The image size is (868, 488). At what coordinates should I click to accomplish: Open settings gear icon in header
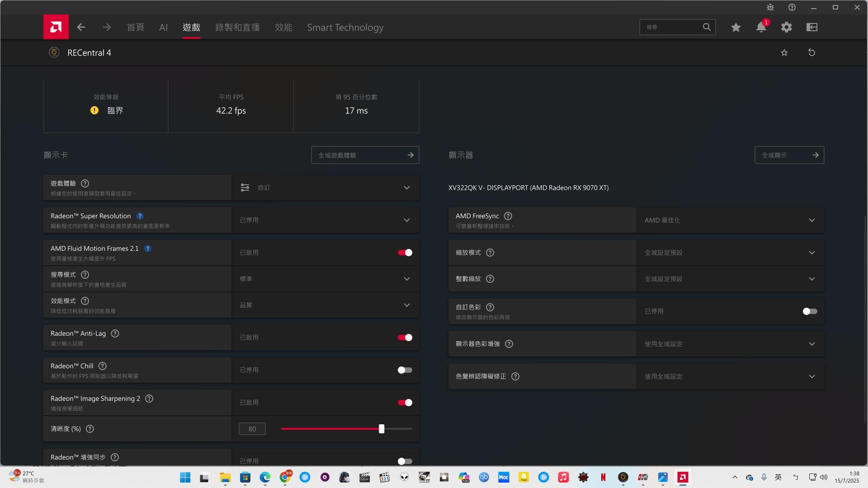click(x=786, y=27)
